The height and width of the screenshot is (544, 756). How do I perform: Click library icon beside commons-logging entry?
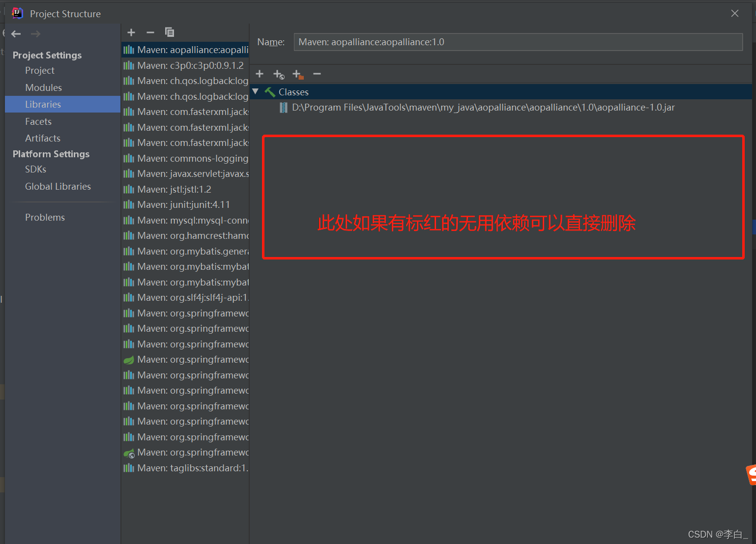coord(129,158)
